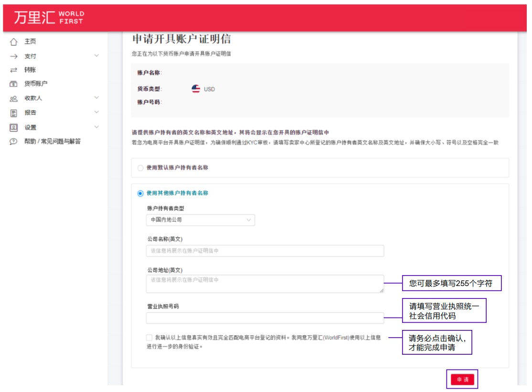Screen dimensions: 532x392
Task: Click the WorldFirst 万里汇 logo
Action: 49,18
